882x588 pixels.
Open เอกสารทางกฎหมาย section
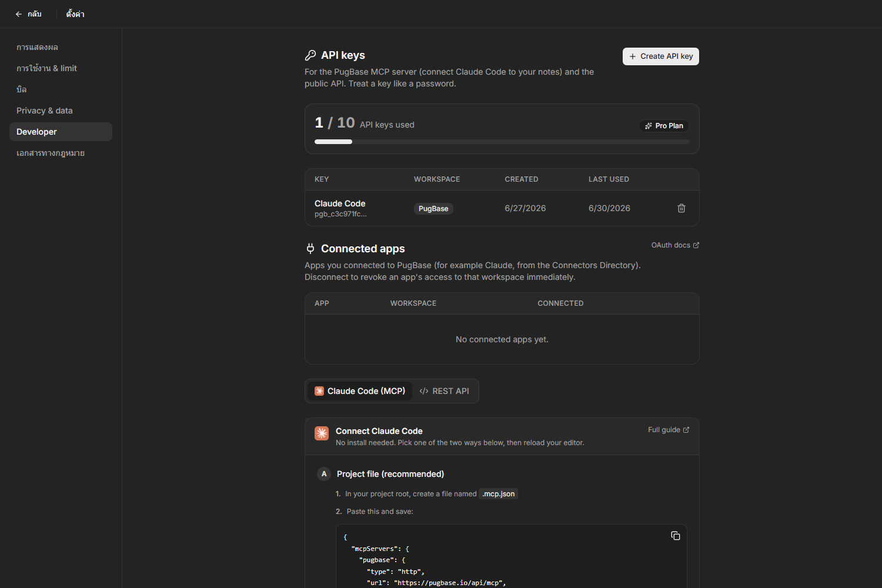(61, 153)
